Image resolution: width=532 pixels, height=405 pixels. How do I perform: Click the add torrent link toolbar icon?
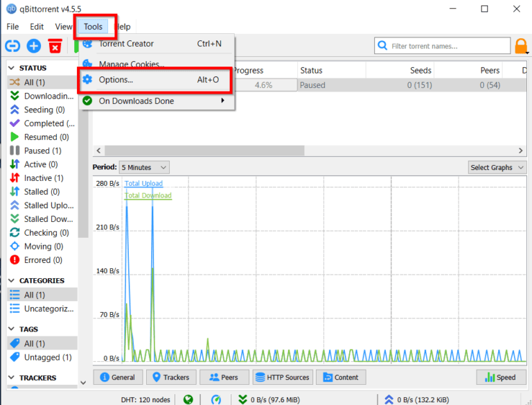point(12,46)
